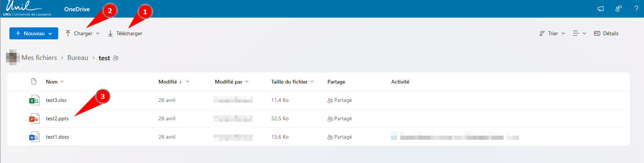Expand the Trier sort menu

click(552, 33)
